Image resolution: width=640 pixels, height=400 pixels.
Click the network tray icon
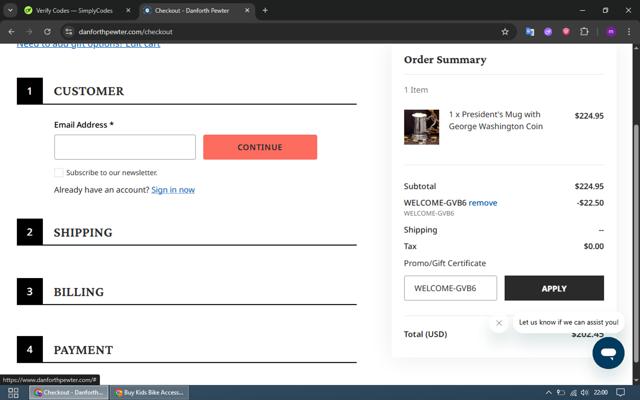[573, 393]
